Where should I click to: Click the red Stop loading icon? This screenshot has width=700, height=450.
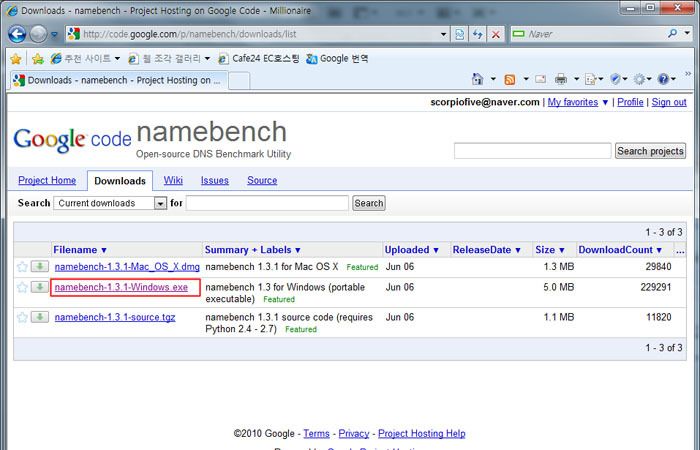[496, 34]
